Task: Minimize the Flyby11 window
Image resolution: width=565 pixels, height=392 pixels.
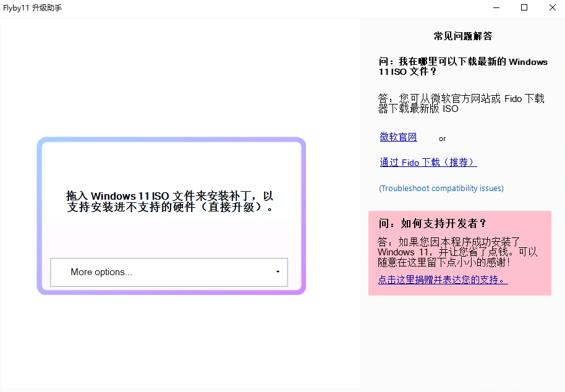Action: [x=496, y=7]
